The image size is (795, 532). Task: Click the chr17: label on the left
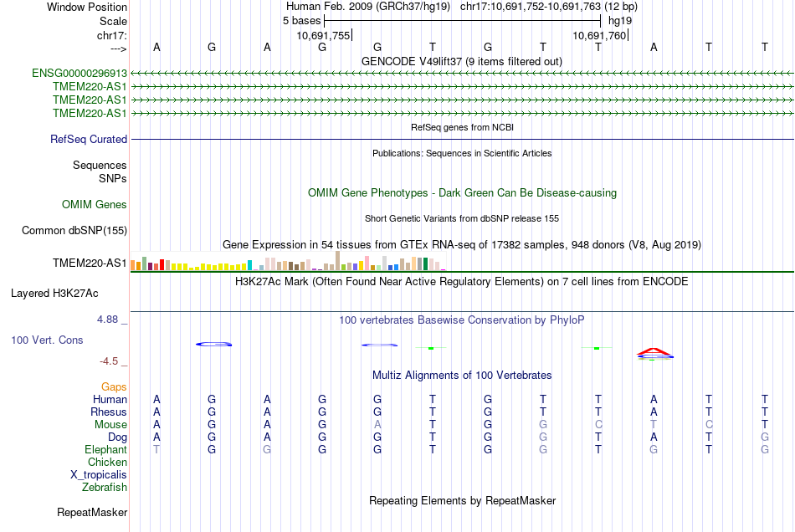pyautogui.click(x=112, y=35)
